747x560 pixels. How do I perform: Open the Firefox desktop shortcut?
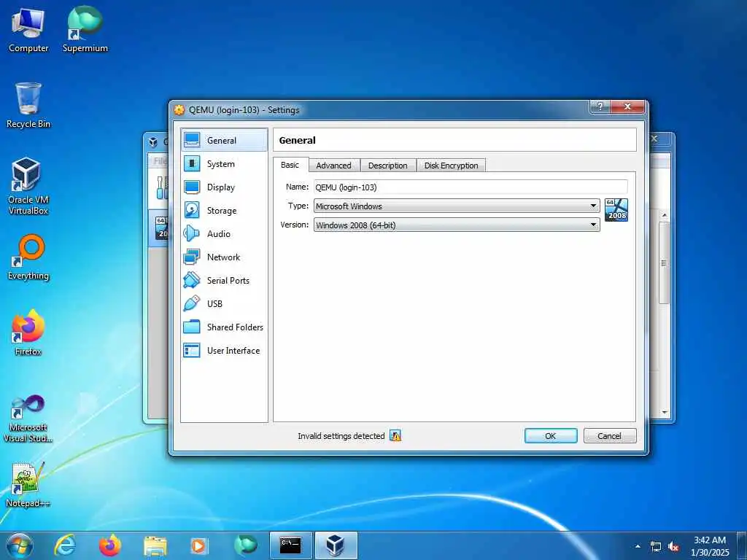tap(28, 332)
